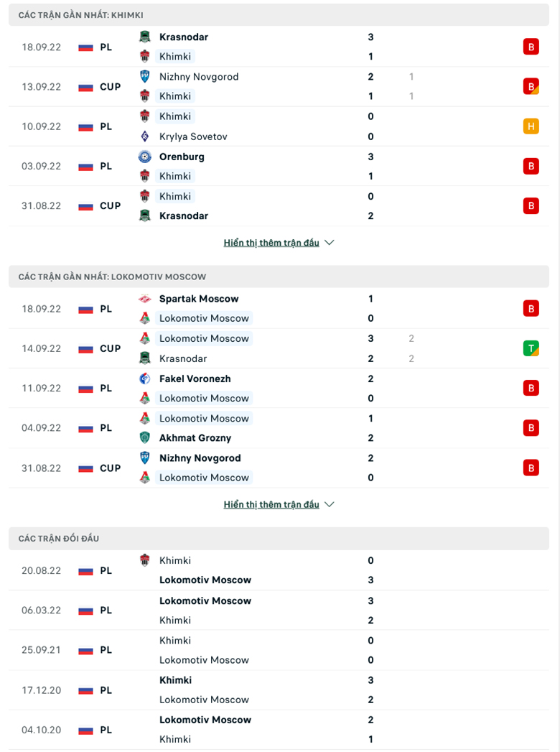The image size is (560, 752).
Task: Click the Orenburg team logo
Action: [145, 157]
